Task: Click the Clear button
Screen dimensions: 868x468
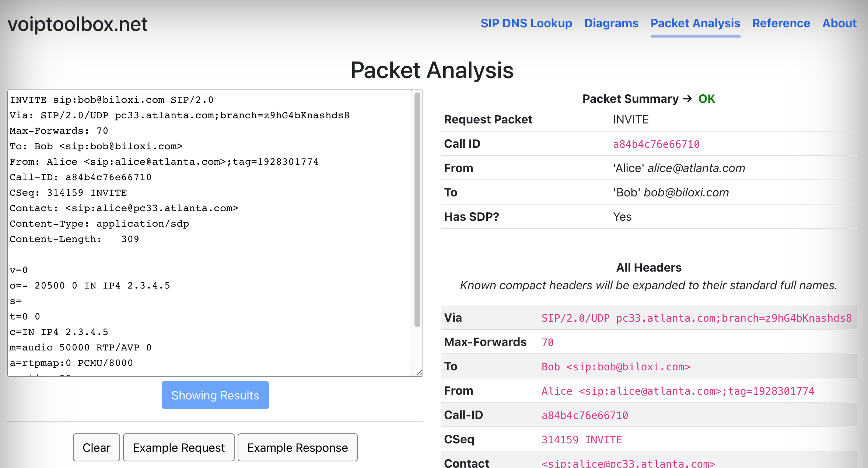Action: click(96, 447)
